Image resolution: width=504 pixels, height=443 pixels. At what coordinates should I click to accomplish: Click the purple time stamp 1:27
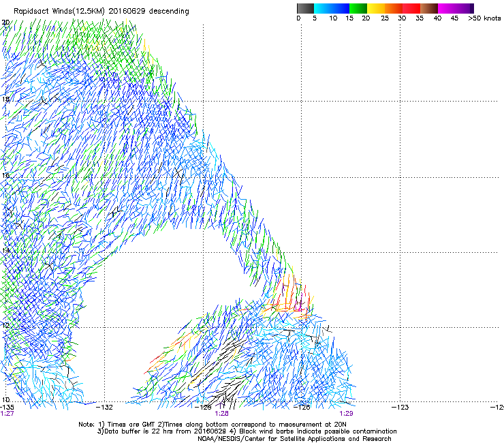click(x=7, y=414)
